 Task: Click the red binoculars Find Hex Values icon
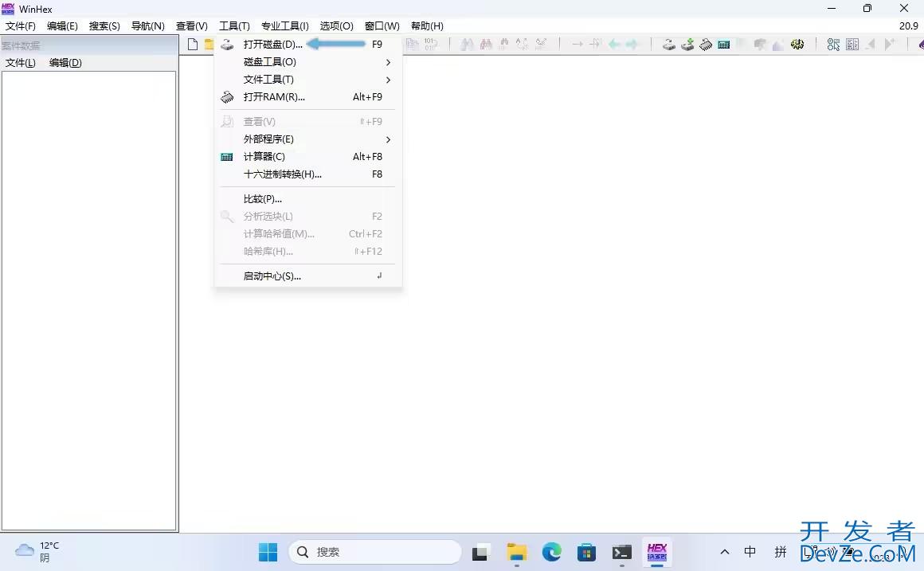[486, 44]
